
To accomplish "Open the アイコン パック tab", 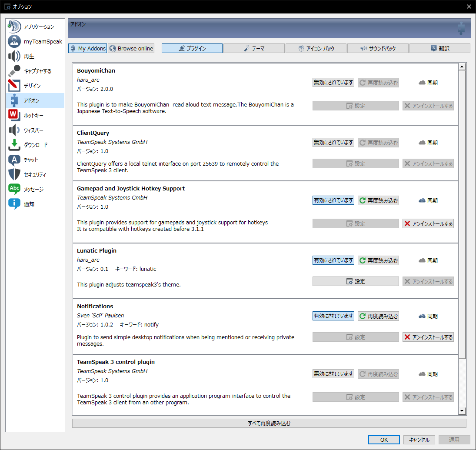I will (316, 48).
